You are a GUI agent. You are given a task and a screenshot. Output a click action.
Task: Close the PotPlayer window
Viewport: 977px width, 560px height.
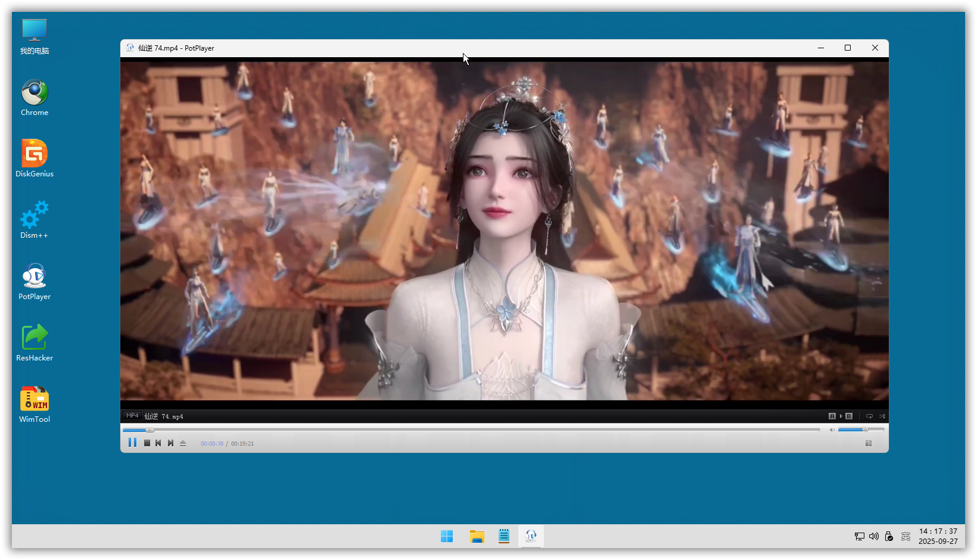[875, 48]
